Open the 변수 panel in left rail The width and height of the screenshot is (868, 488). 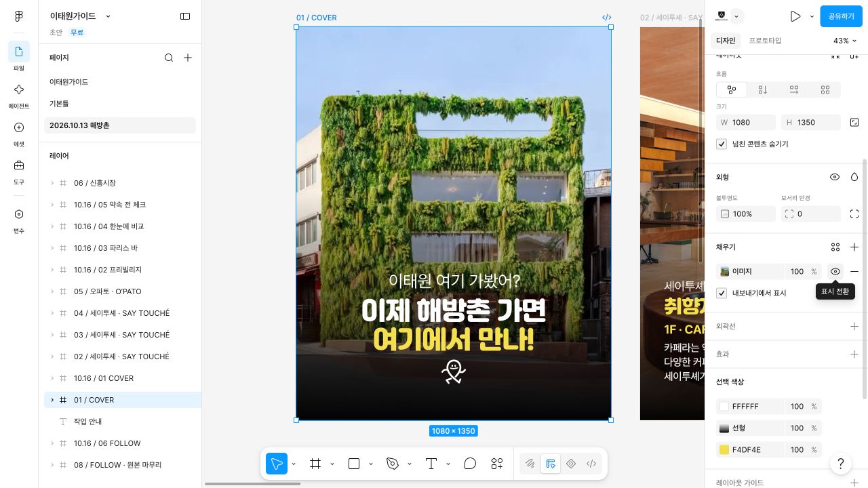[x=19, y=220]
